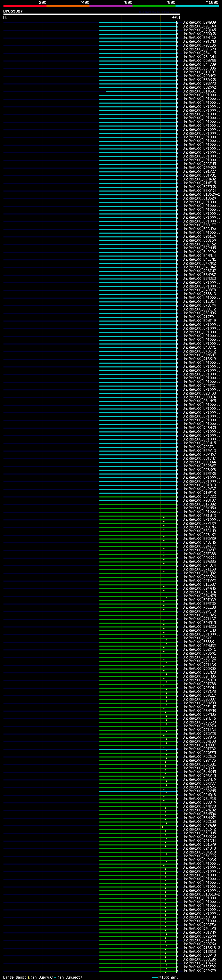Screen dimensions: 222x980
Task: Select hit UniRef100_C1ED14
Action: tap(199, 302)
